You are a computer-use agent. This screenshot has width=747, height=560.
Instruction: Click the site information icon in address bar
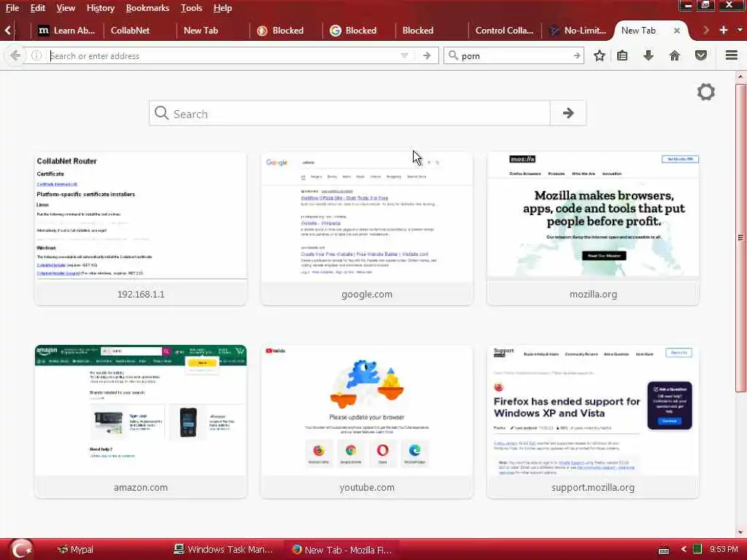(x=36, y=55)
